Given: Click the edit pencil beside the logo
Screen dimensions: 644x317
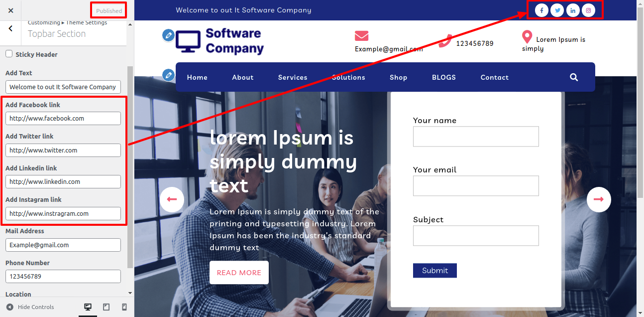Looking at the screenshot, I should pos(169,35).
